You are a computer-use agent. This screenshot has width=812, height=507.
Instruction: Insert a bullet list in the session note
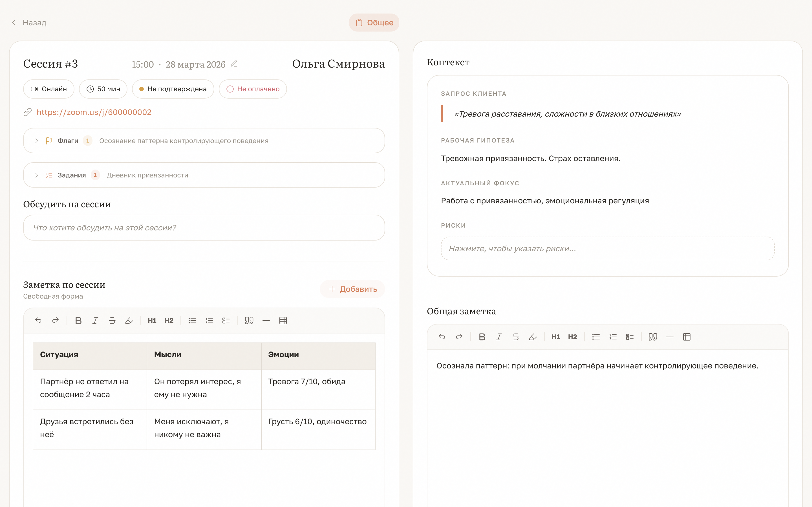click(192, 320)
